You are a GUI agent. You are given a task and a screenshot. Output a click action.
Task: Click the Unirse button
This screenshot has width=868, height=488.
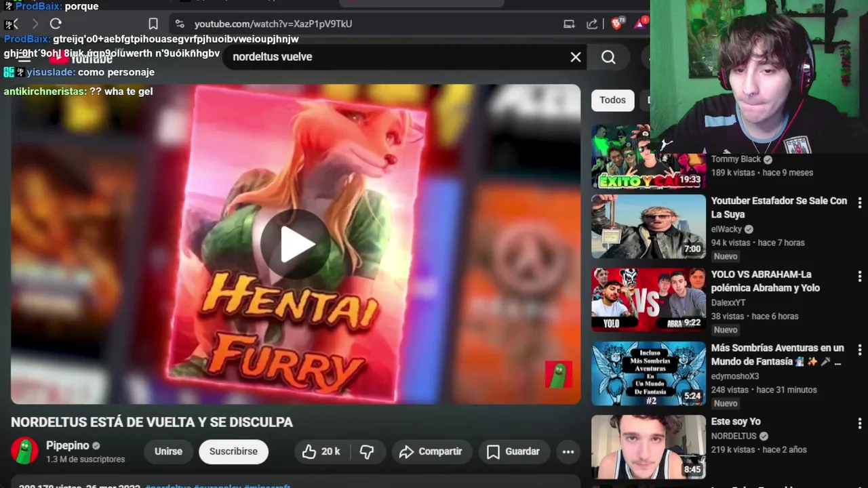point(168,451)
